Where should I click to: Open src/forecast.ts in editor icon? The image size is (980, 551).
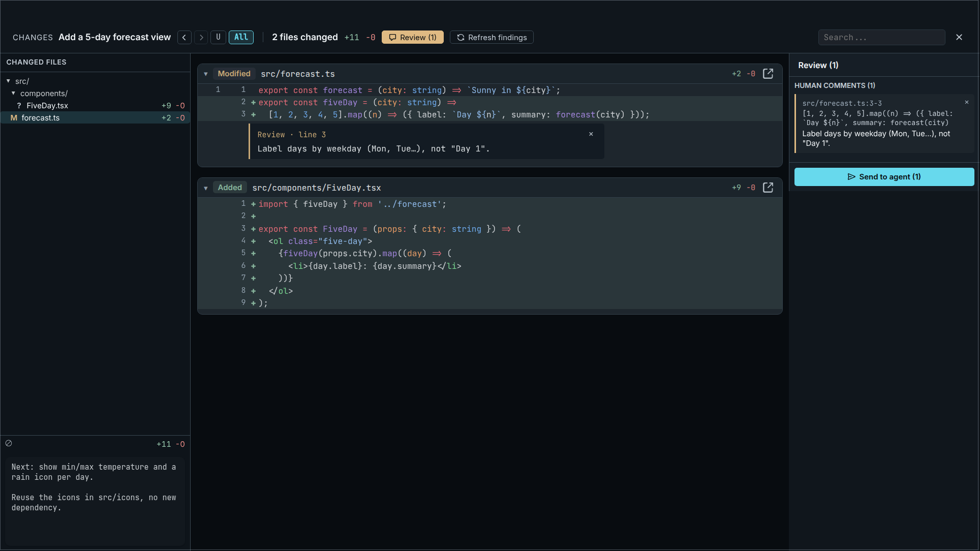[768, 74]
